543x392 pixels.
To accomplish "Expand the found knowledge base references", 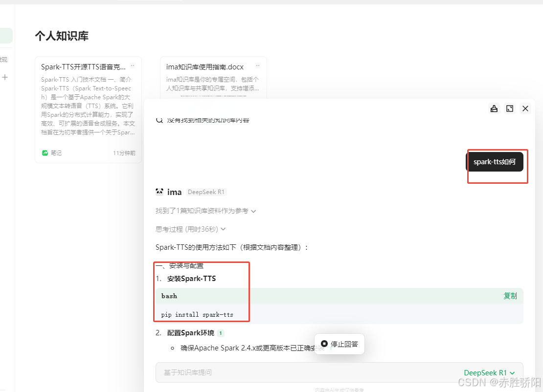I will coord(205,211).
